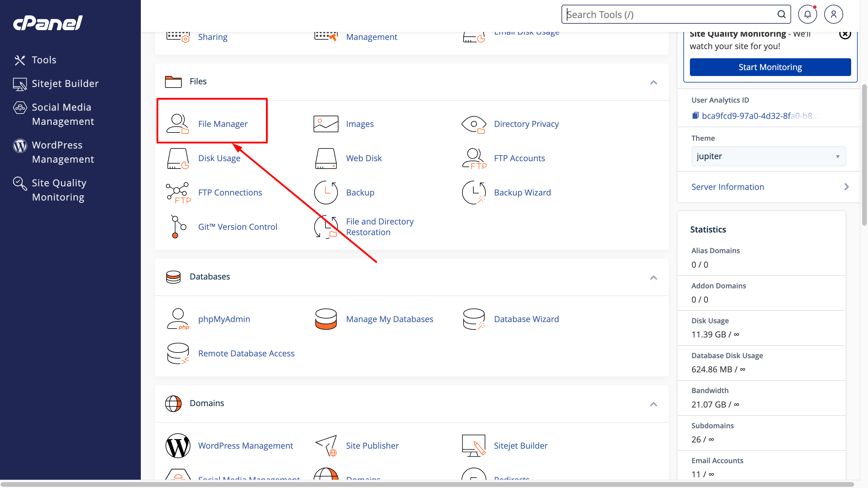Click the phpMyAdmin icon
Screen dimensions: 868x488
pyautogui.click(x=178, y=319)
